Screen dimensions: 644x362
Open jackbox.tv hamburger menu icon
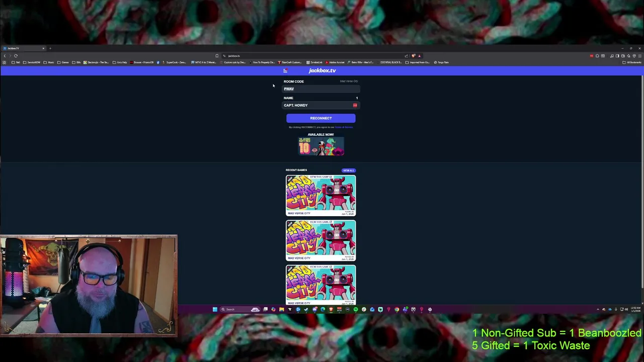click(285, 71)
